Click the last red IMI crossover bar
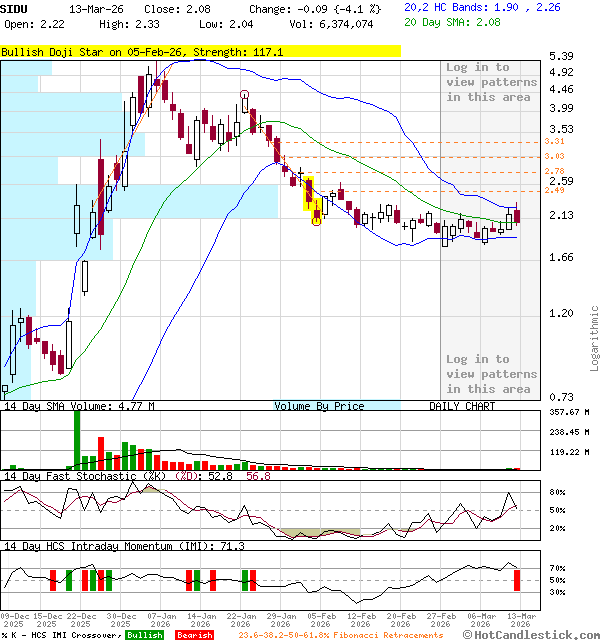Image resolution: width=600 pixels, height=640 pixels. click(517, 579)
